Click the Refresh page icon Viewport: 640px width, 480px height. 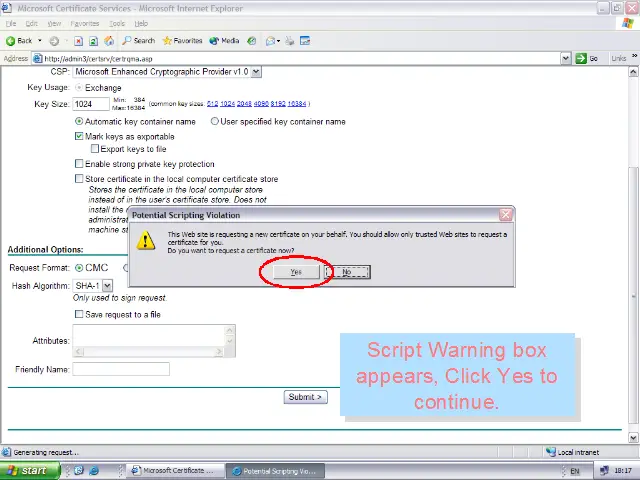pos(93,41)
